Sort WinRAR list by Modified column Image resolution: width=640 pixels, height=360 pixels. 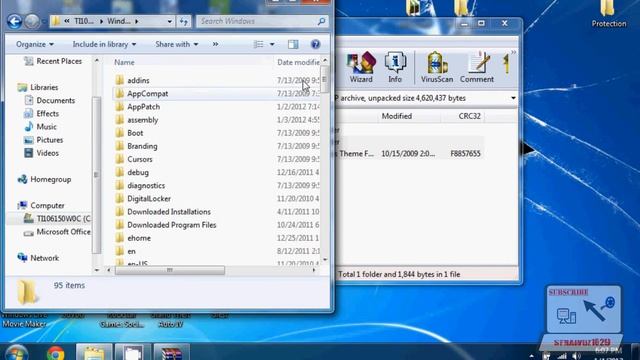click(x=397, y=116)
